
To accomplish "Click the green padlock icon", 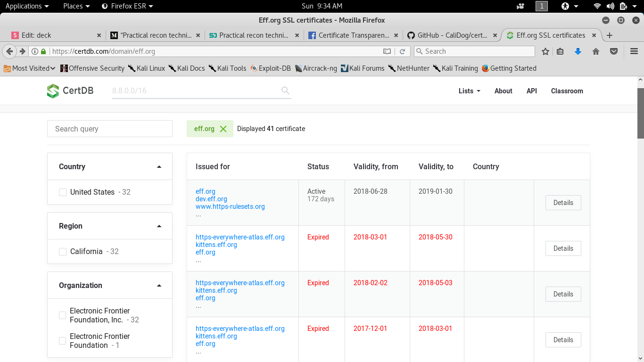I will tap(43, 51).
